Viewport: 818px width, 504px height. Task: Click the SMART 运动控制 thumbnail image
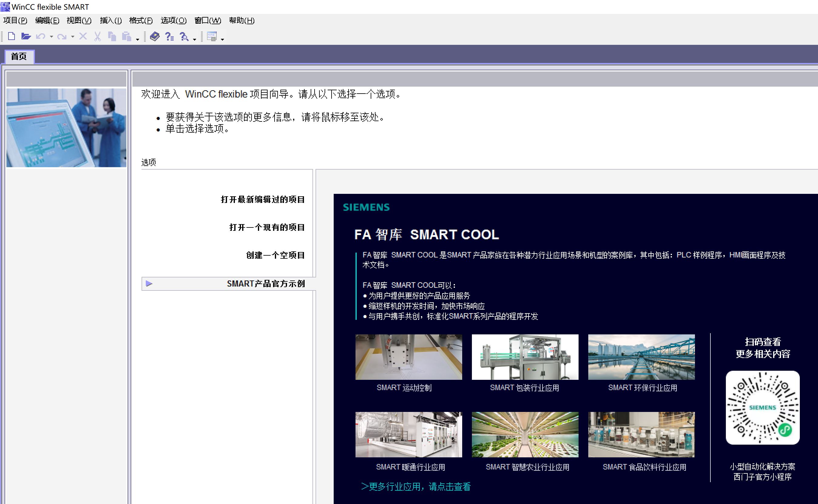(x=409, y=357)
